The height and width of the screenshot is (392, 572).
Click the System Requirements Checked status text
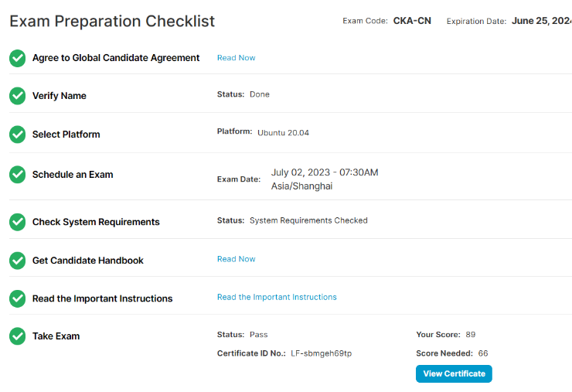click(x=308, y=220)
